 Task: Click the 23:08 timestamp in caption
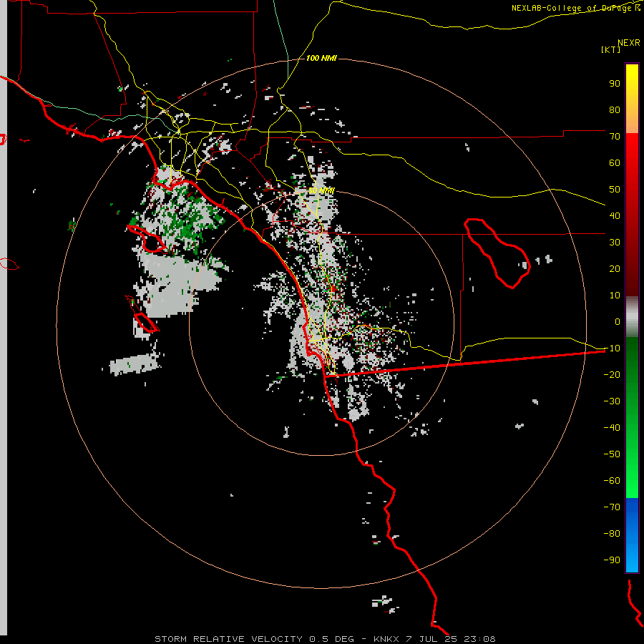point(479,639)
